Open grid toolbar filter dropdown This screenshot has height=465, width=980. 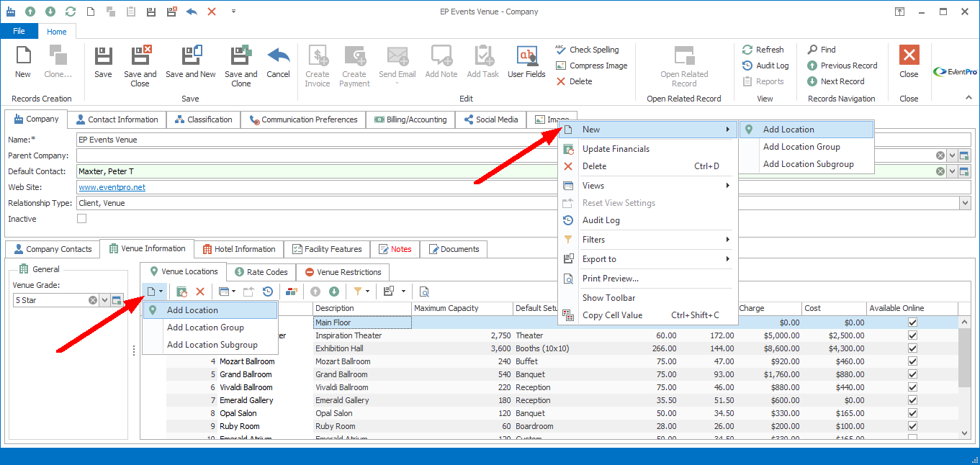click(368, 292)
